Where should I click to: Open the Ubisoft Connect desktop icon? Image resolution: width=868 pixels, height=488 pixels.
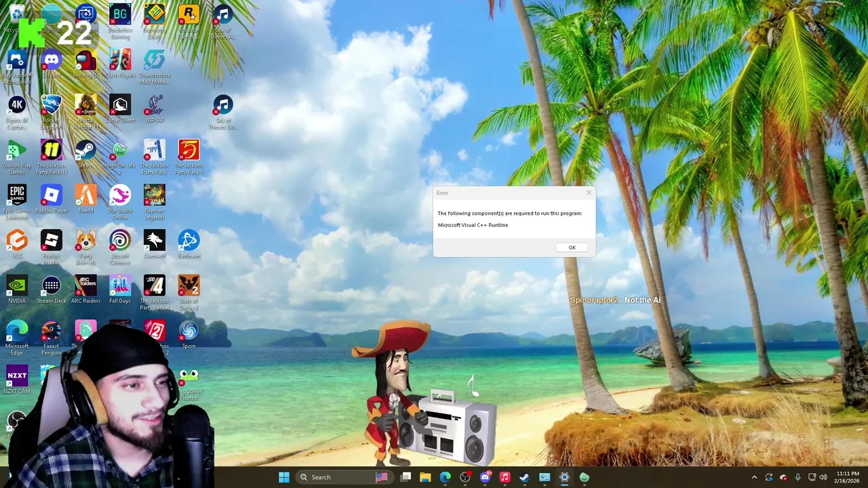click(x=120, y=248)
